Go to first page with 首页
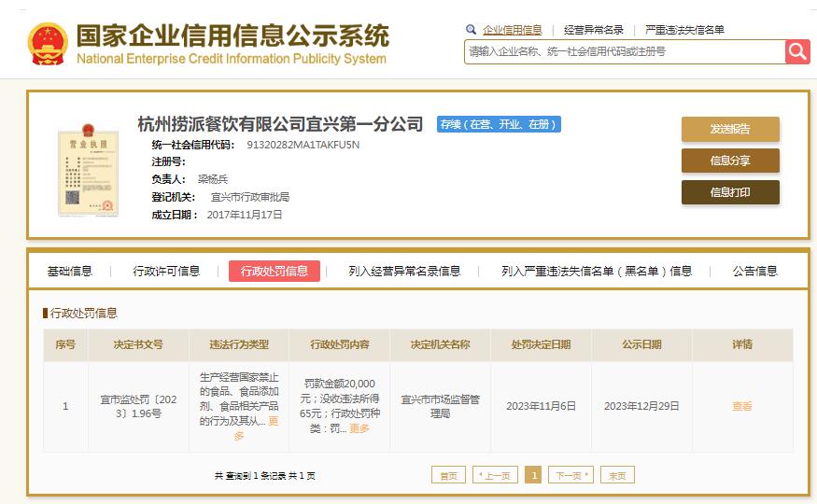The image size is (817, 504). 448,475
